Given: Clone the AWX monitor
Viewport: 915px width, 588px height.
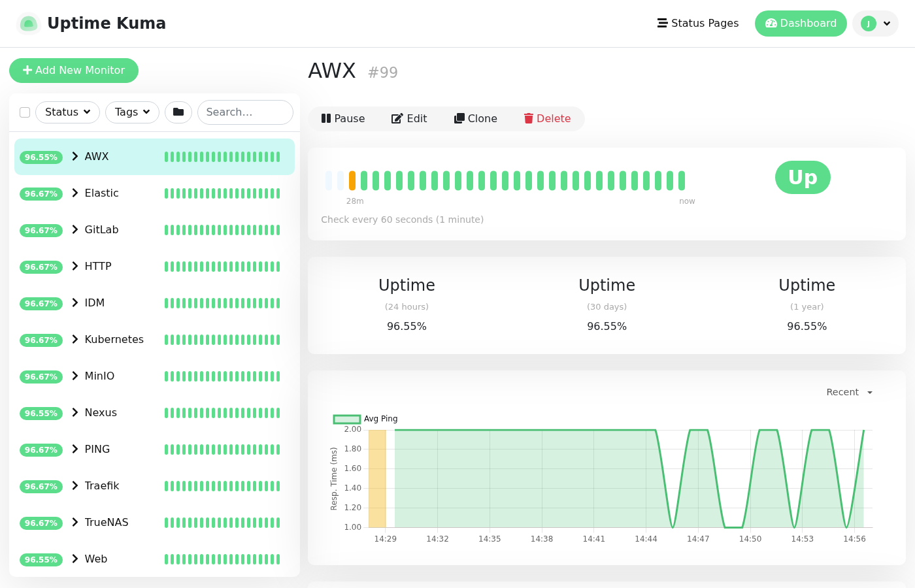Looking at the screenshot, I should 476,119.
